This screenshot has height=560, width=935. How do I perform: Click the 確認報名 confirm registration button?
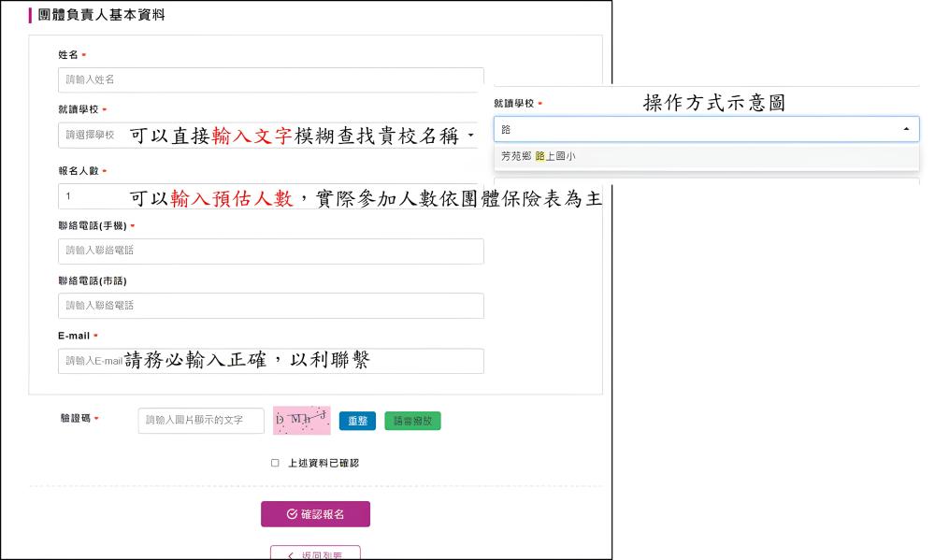315,513
